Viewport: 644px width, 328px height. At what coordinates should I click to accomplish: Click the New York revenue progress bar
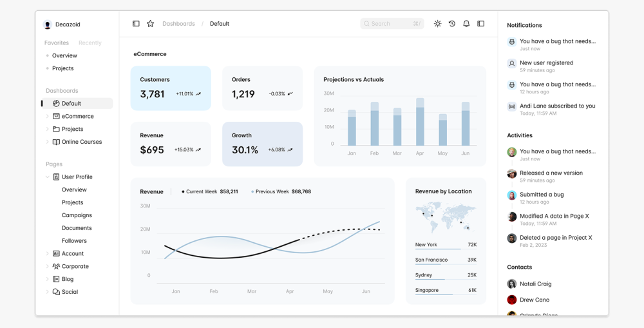[x=438, y=249]
